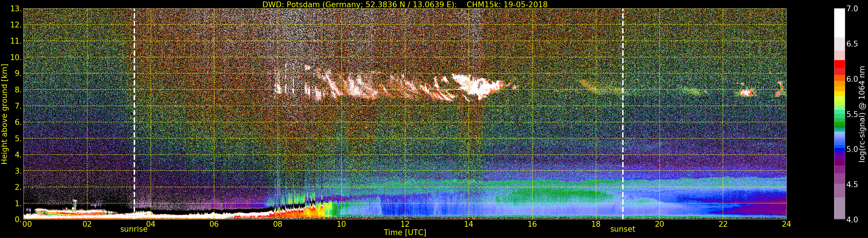Screen dimensions: 868x238
Task: Click the colorbar tick label '7.0'
Action: [852, 9]
